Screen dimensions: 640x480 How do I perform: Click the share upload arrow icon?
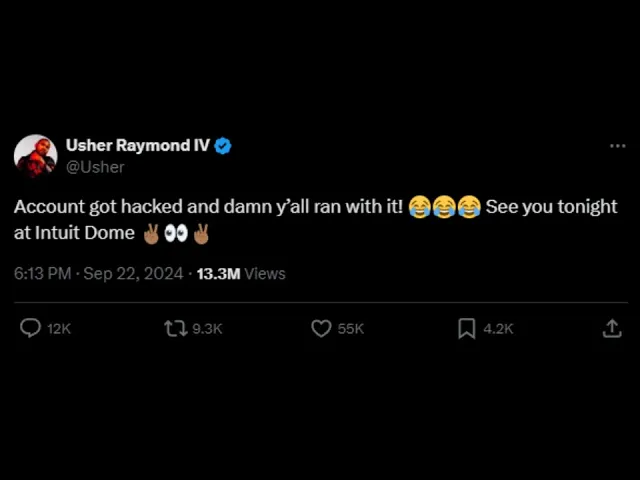pyautogui.click(x=612, y=328)
